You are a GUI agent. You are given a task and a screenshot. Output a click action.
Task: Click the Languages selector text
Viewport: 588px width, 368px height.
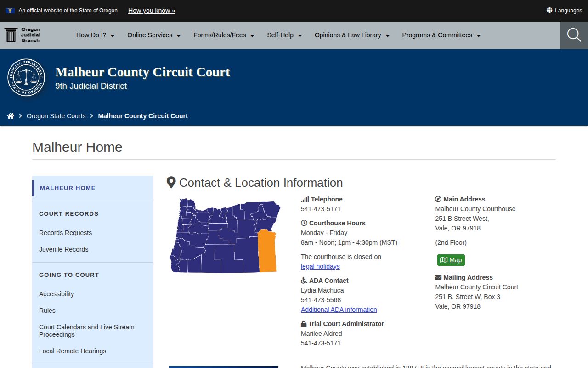568,11
